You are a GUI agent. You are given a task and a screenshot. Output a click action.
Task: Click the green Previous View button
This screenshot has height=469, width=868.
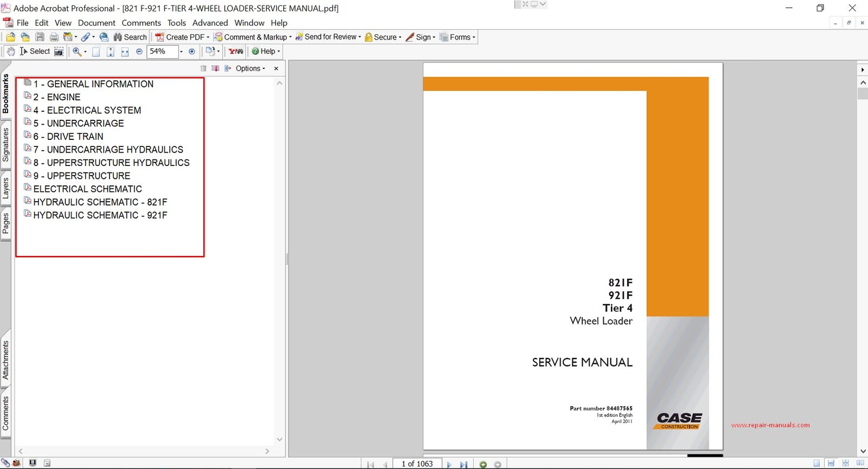[483, 464]
